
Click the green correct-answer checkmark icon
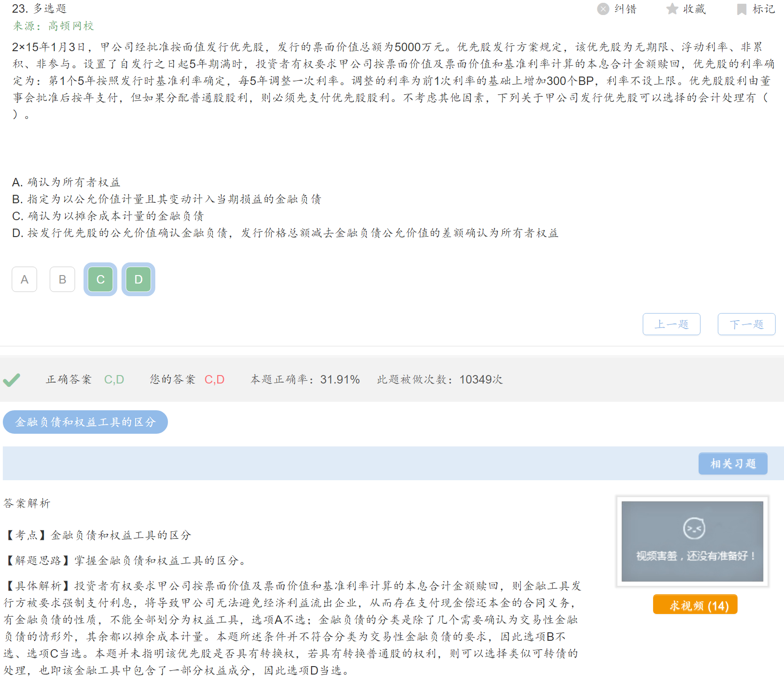(x=11, y=380)
